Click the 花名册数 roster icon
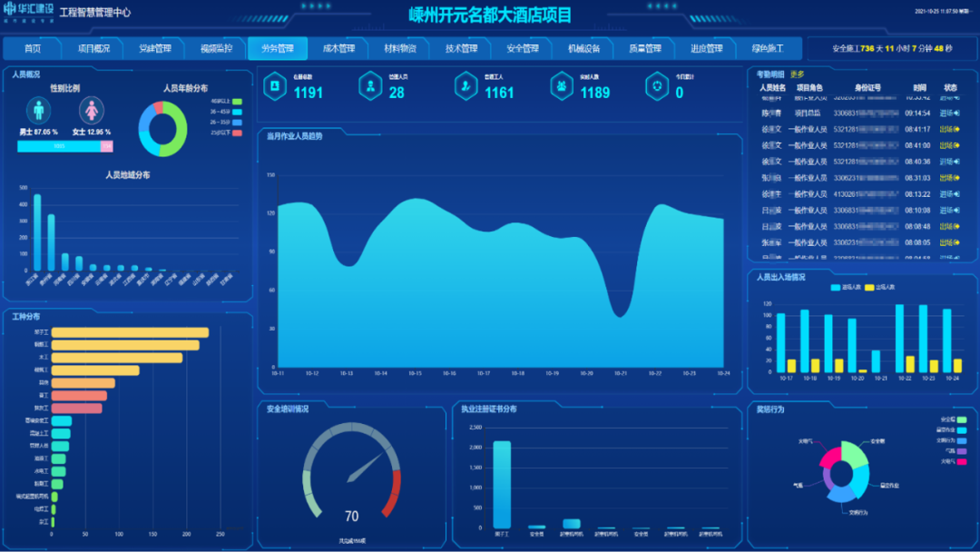 point(274,88)
